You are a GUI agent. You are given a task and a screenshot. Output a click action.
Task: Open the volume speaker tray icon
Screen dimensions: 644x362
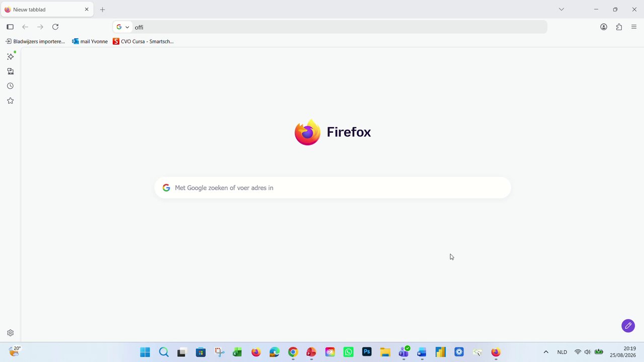click(x=587, y=352)
